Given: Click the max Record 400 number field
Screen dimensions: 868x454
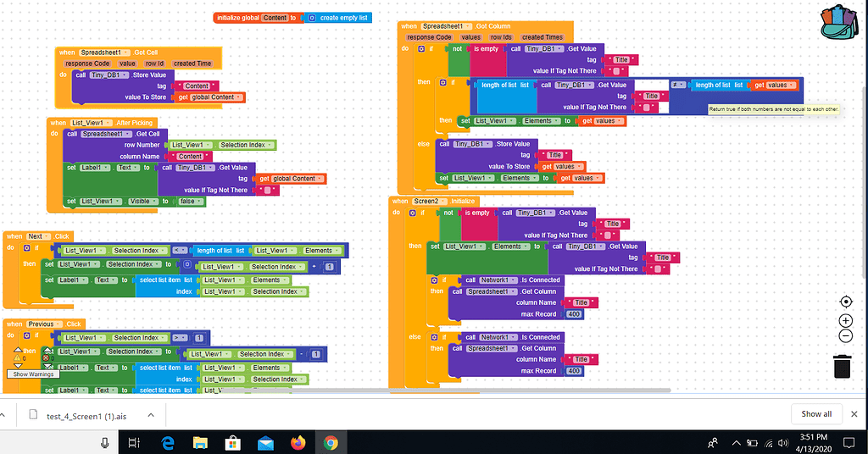Looking at the screenshot, I should point(574,314).
